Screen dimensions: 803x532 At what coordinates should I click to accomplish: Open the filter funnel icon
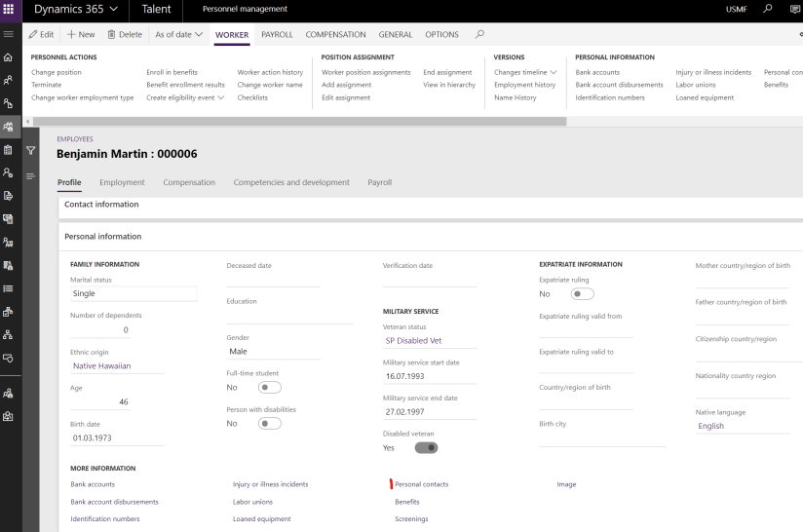[x=31, y=150]
